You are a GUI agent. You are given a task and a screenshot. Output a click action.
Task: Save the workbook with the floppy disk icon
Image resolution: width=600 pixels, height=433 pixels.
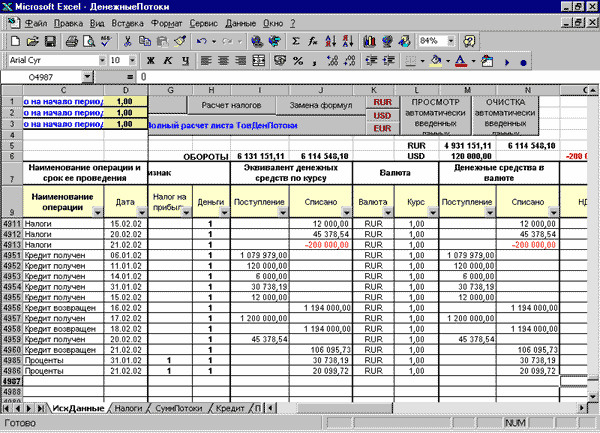click(51, 41)
